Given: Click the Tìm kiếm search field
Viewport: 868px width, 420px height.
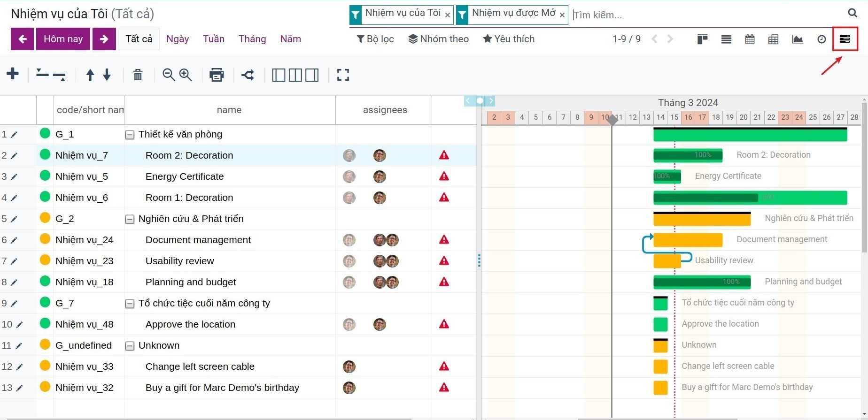Looking at the screenshot, I should [707, 15].
